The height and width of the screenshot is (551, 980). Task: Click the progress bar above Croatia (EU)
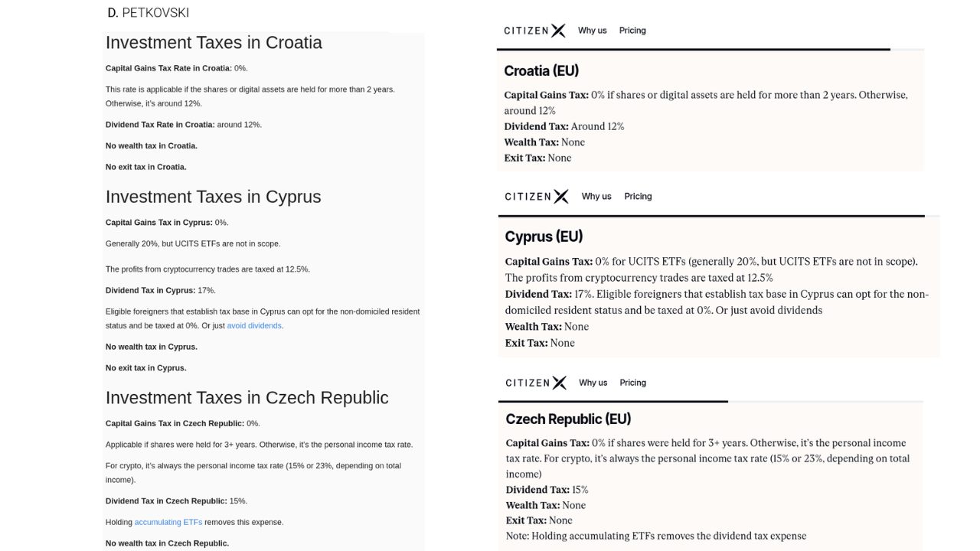(x=693, y=50)
